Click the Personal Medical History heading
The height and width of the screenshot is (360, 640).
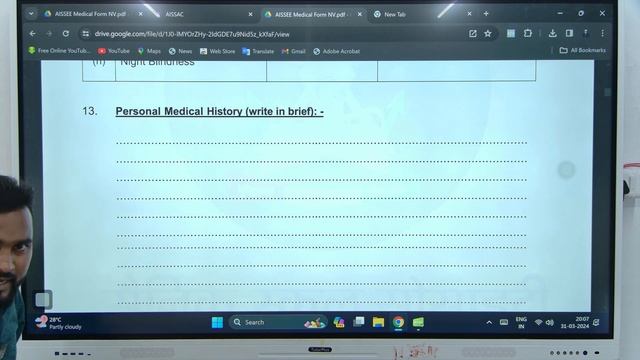(x=220, y=111)
